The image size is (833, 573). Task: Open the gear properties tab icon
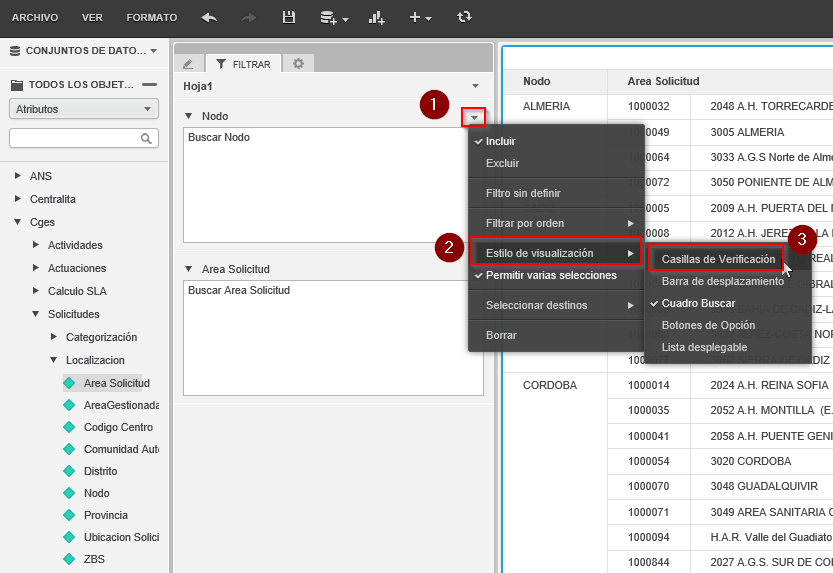coord(298,64)
